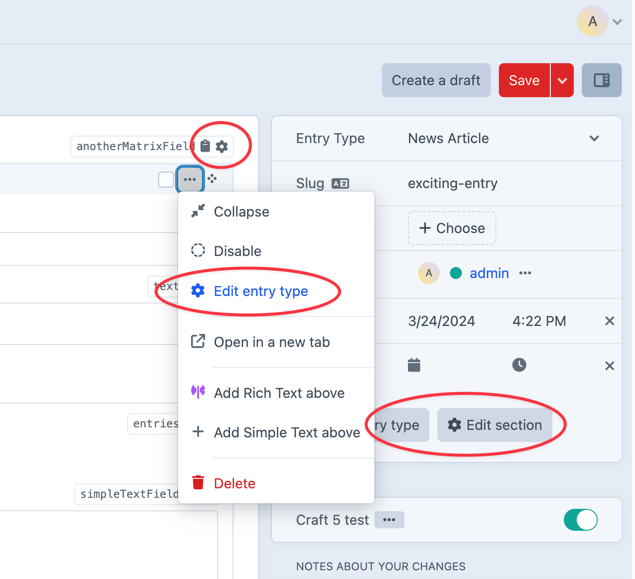
Task: Click the slug translation icon
Action: tap(340, 184)
